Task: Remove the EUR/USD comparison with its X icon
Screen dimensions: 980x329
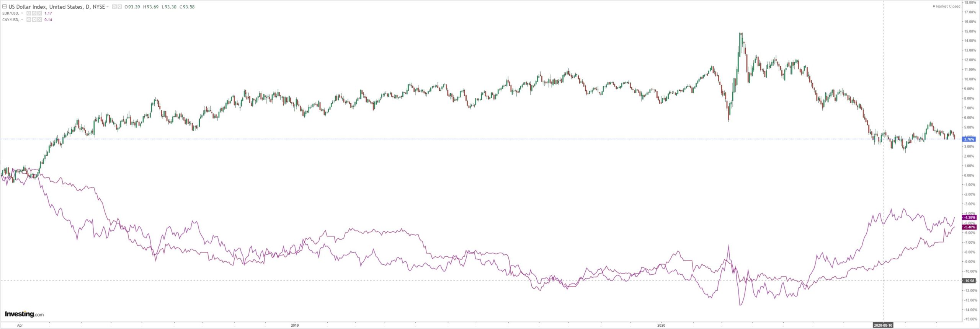Action: [x=39, y=13]
